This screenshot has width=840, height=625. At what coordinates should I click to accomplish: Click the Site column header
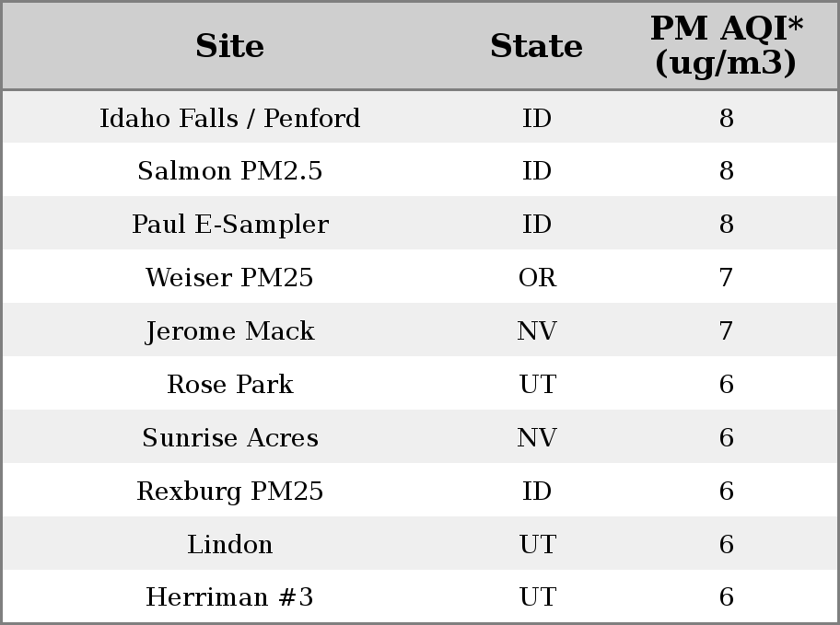(x=230, y=46)
